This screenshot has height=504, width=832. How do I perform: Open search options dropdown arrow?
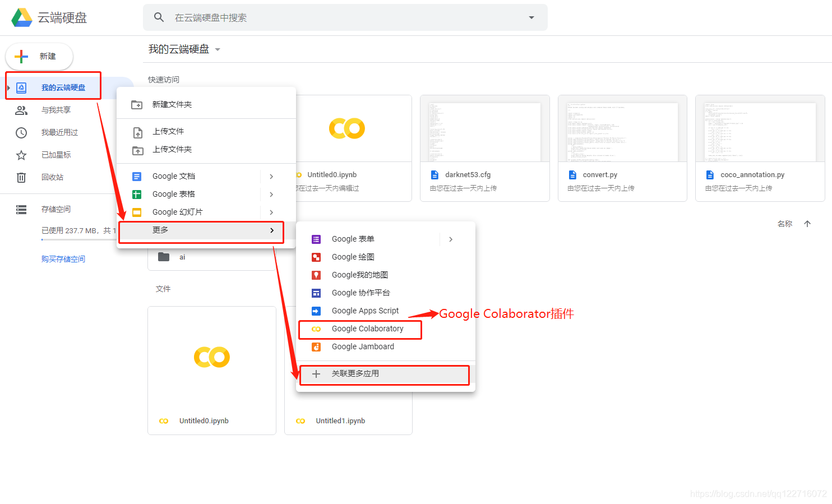click(531, 17)
